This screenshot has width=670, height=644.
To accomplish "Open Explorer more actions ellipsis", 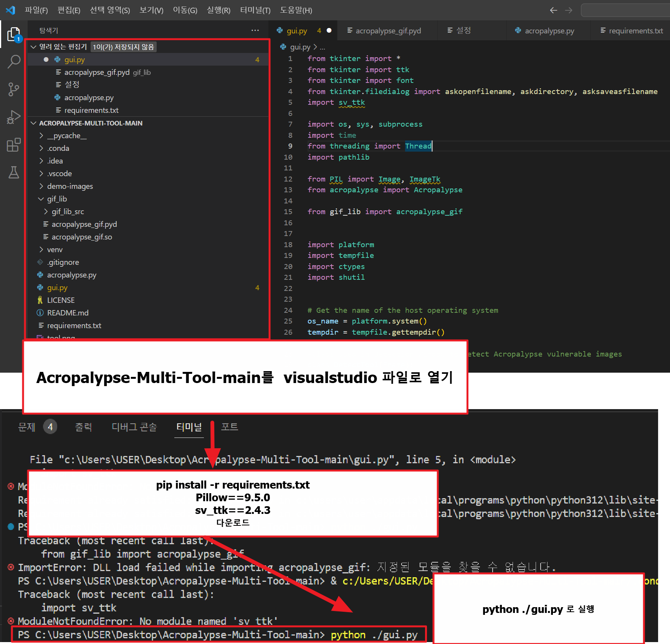I will (255, 30).
